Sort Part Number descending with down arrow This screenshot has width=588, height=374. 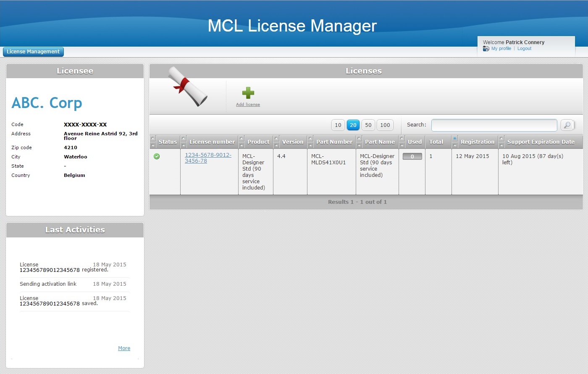coord(310,145)
